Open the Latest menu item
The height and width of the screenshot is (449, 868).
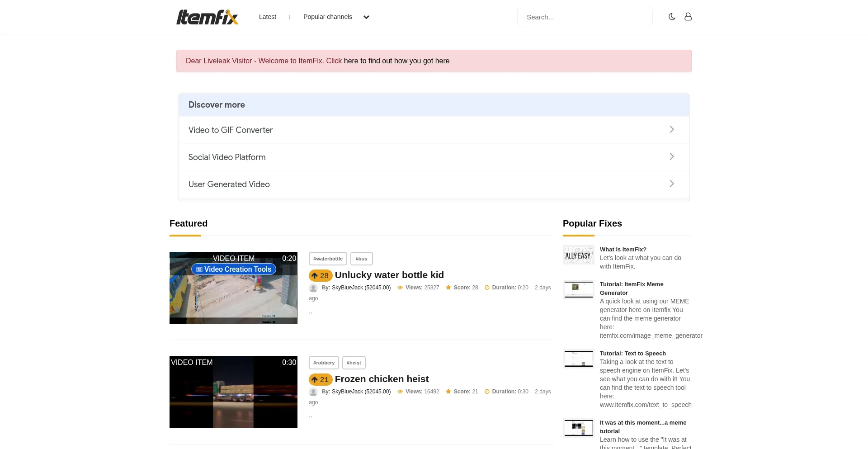(x=268, y=17)
